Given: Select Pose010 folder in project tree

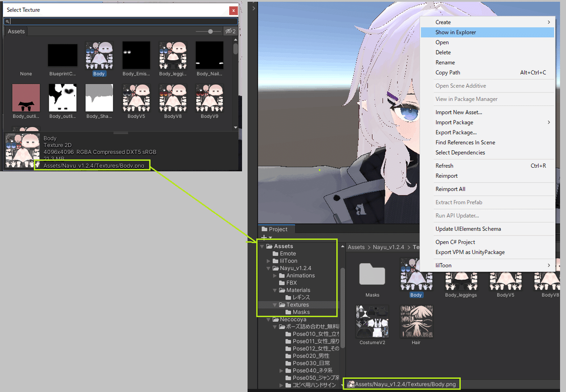Looking at the screenshot, I should coord(312,334).
